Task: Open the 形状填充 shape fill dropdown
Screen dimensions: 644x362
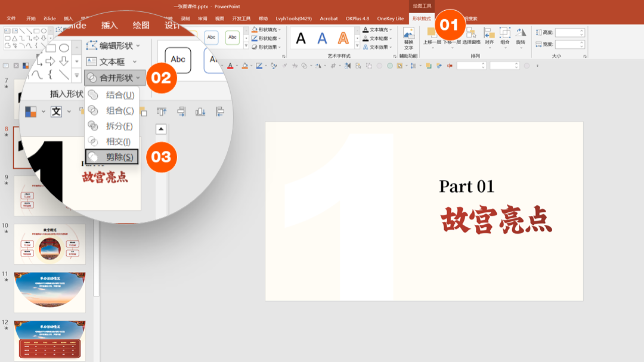Action: point(266,30)
